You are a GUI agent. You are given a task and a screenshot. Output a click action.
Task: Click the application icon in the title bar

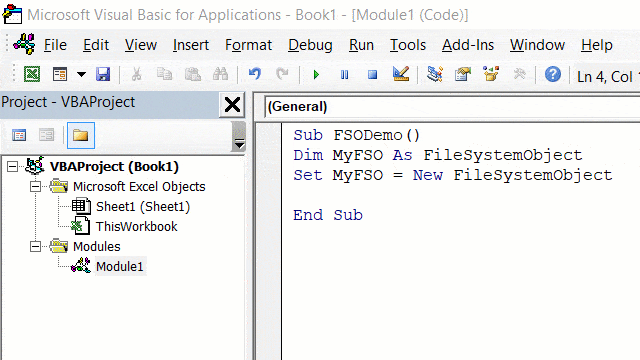(x=13, y=14)
